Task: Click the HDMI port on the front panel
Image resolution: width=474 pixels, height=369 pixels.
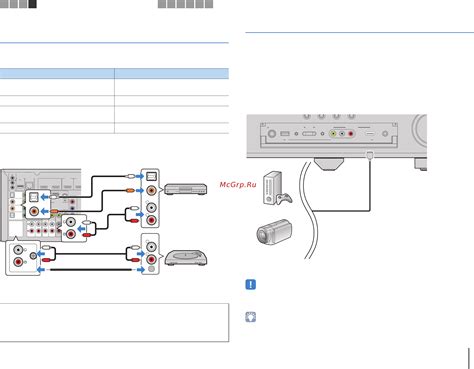Action: pos(370,134)
